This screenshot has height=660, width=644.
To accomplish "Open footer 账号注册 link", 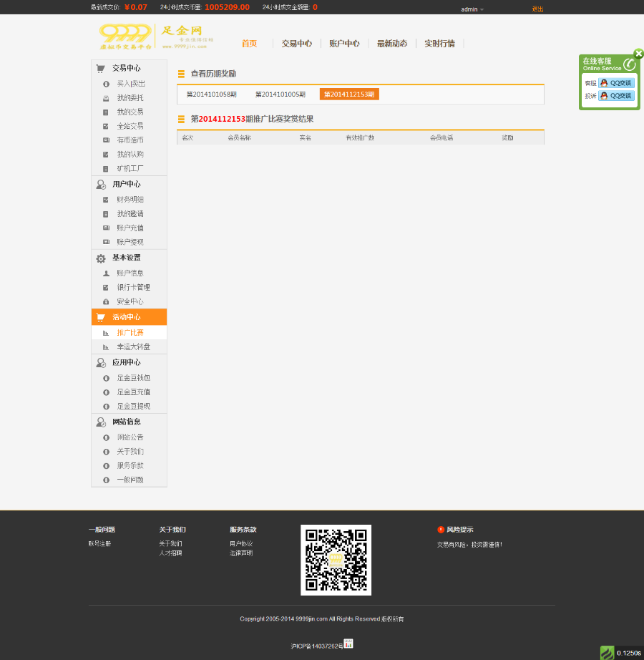I will click(x=99, y=544).
